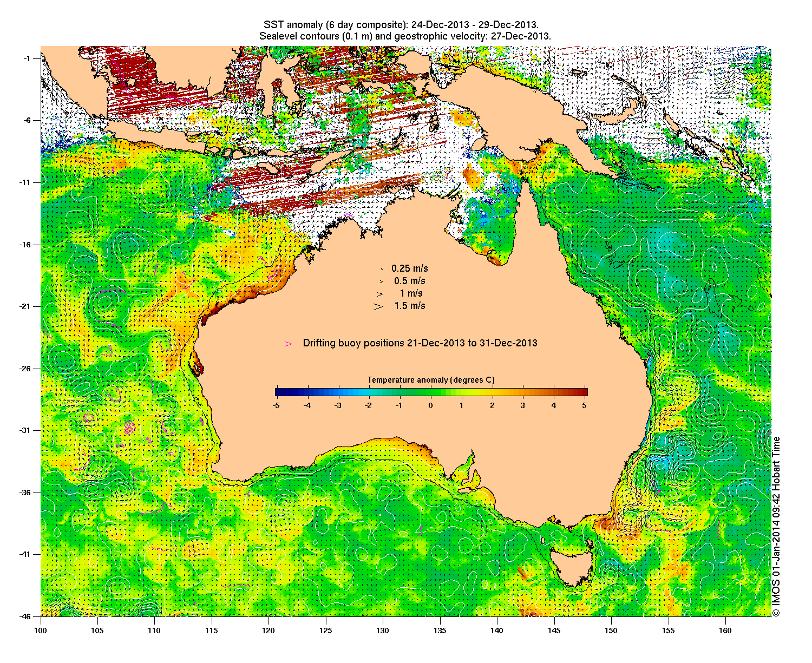Click 'Temperature anomaly (degrees C)' colorbar title
This screenshot has height=663, width=812.
click(x=431, y=380)
